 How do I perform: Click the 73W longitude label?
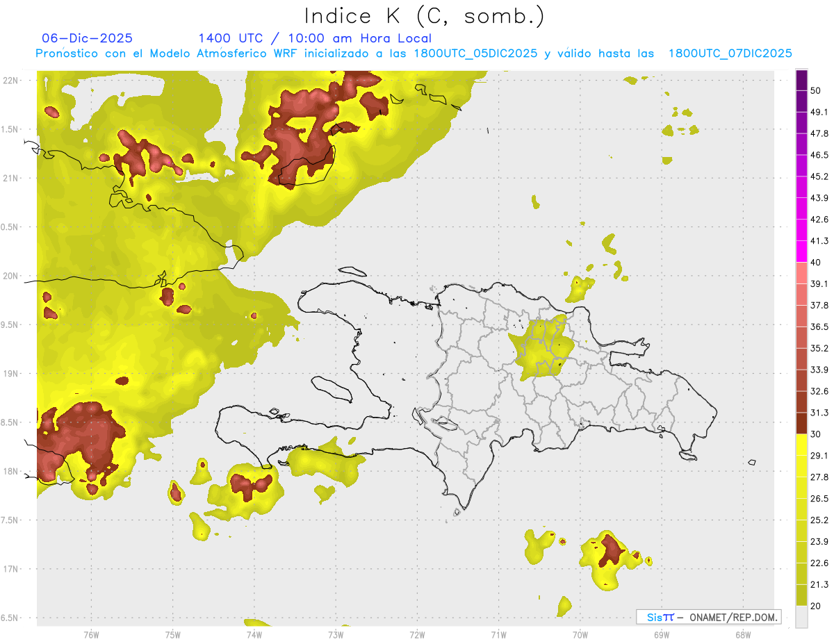tap(336, 634)
